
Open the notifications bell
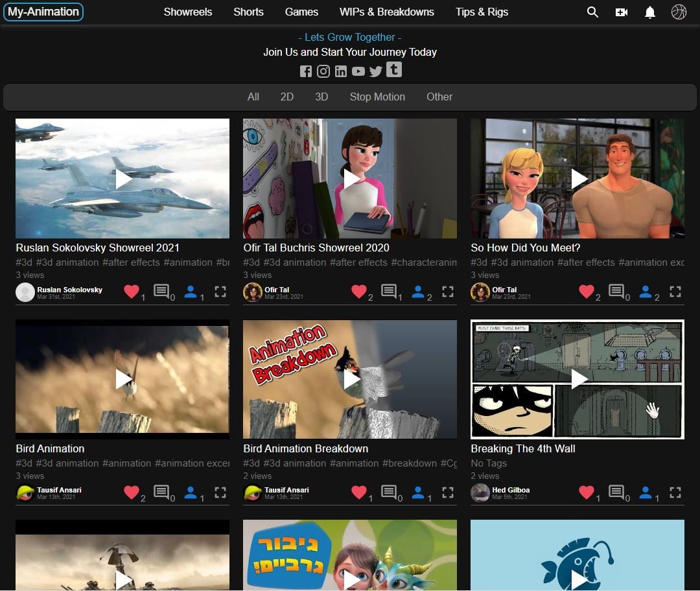(x=650, y=12)
